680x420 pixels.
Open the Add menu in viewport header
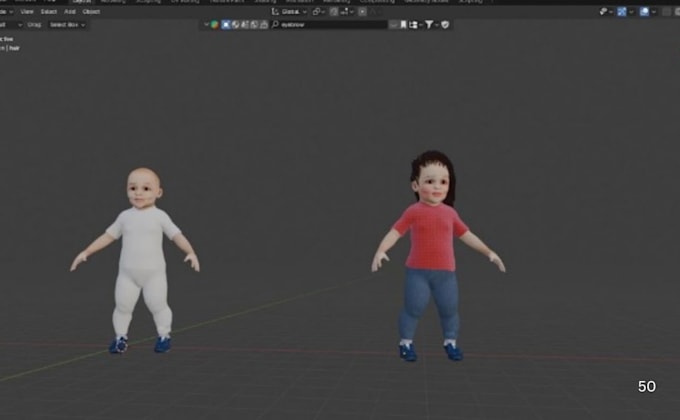[x=70, y=12]
